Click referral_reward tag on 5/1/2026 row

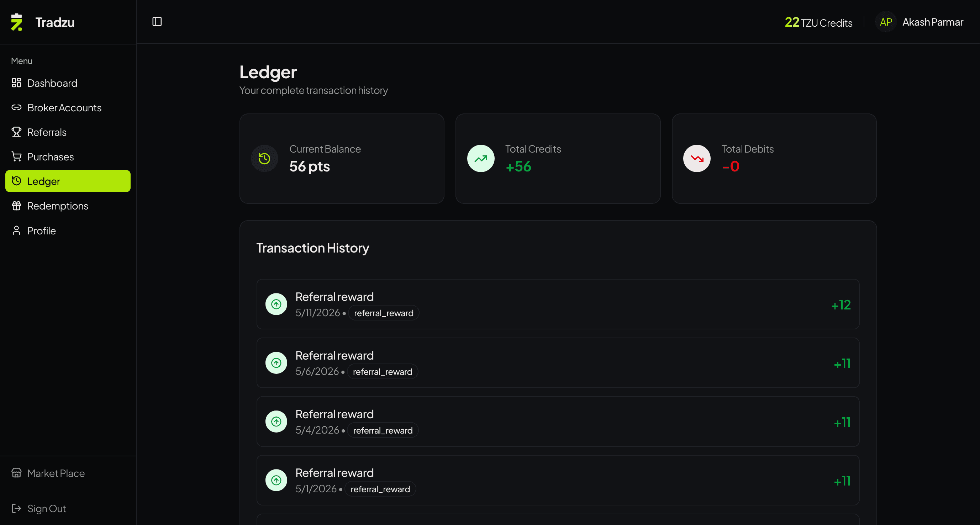pyautogui.click(x=380, y=489)
